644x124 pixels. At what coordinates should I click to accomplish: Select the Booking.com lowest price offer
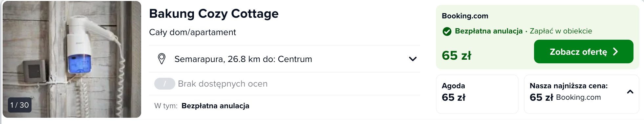point(581,94)
